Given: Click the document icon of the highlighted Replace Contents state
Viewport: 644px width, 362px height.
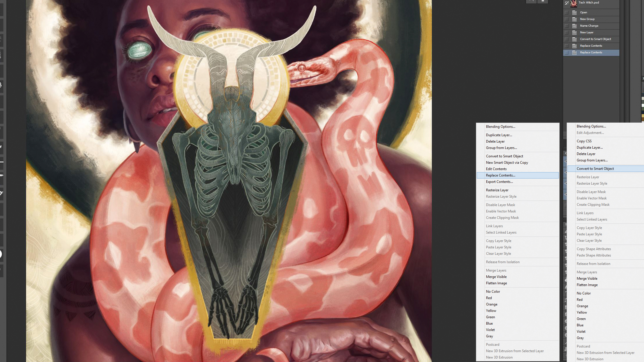Looking at the screenshot, I should pyautogui.click(x=574, y=52).
